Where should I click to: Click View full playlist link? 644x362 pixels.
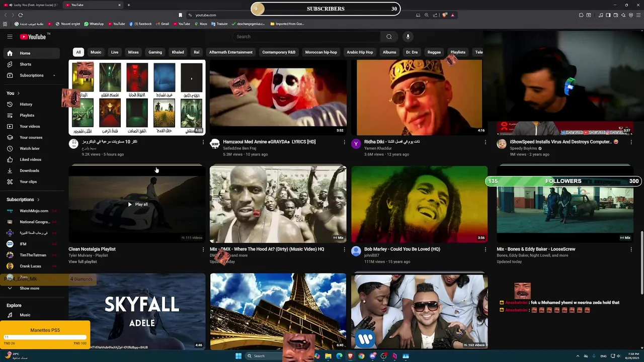pyautogui.click(x=83, y=262)
